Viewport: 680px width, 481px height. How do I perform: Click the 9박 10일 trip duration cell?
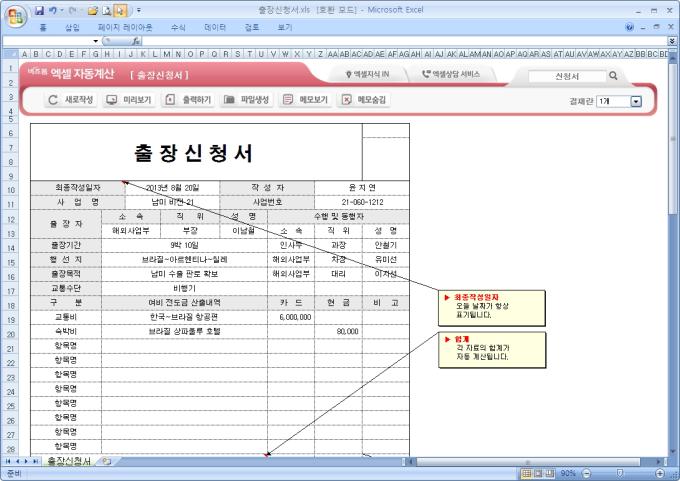(184, 245)
